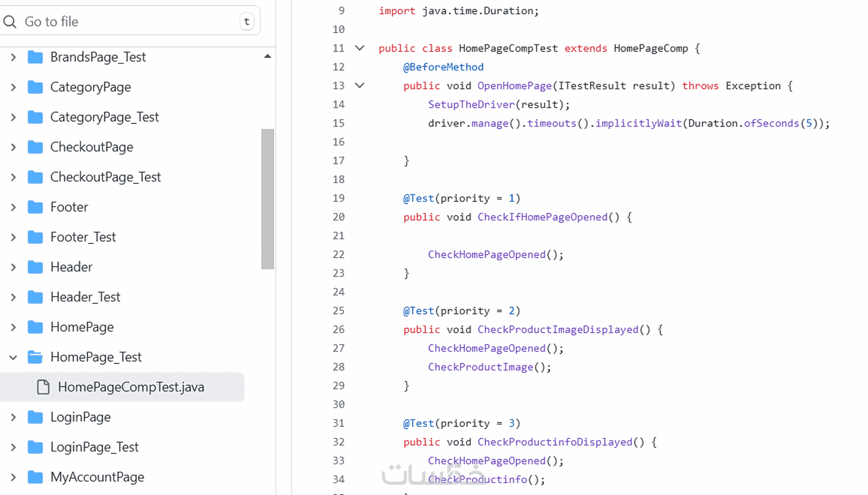Open the CategoryPage_Test folder name
868x495 pixels.
point(105,117)
